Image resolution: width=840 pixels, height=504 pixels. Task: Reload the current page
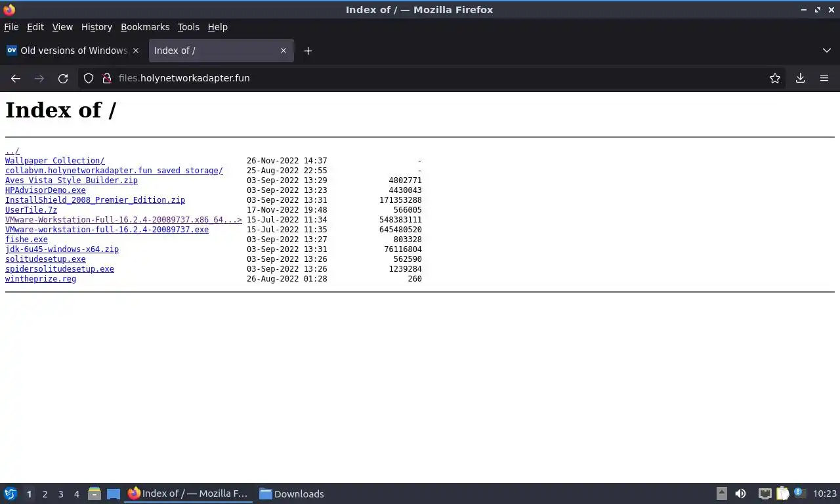point(63,78)
